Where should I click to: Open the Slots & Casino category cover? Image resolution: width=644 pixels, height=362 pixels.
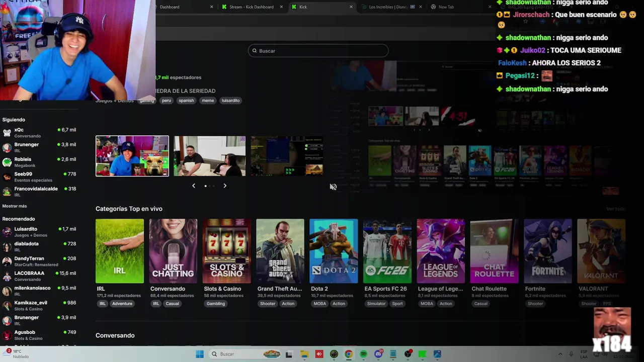click(x=227, y=251)
